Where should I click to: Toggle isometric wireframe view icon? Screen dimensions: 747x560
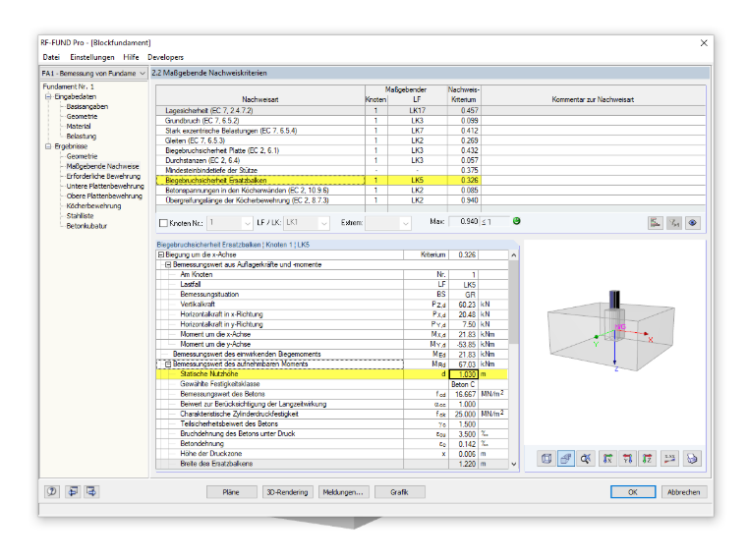(x=546, y=459)
